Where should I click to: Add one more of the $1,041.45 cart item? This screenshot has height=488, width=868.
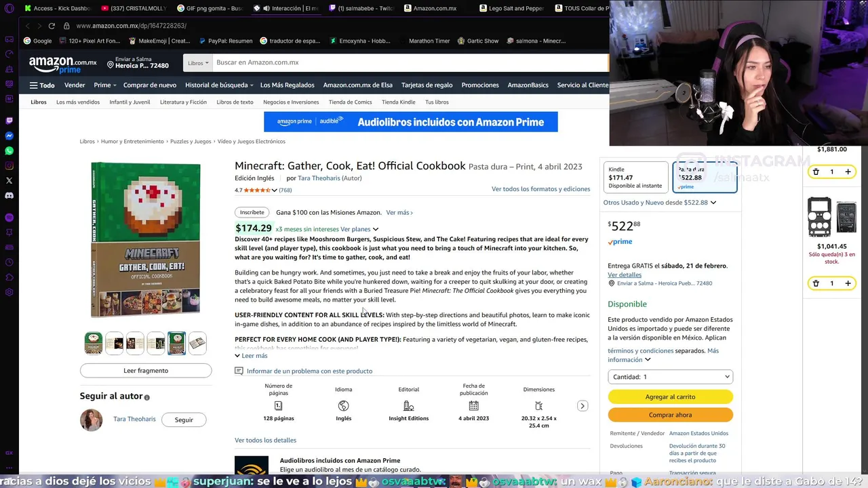coord(848,283)
